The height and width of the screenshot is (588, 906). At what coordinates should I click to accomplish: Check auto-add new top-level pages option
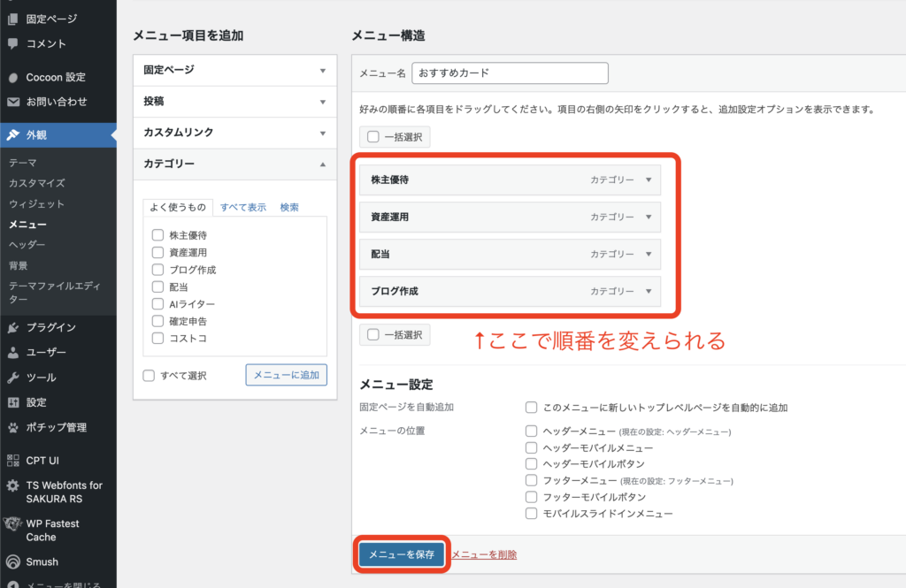tap(531, 408)
